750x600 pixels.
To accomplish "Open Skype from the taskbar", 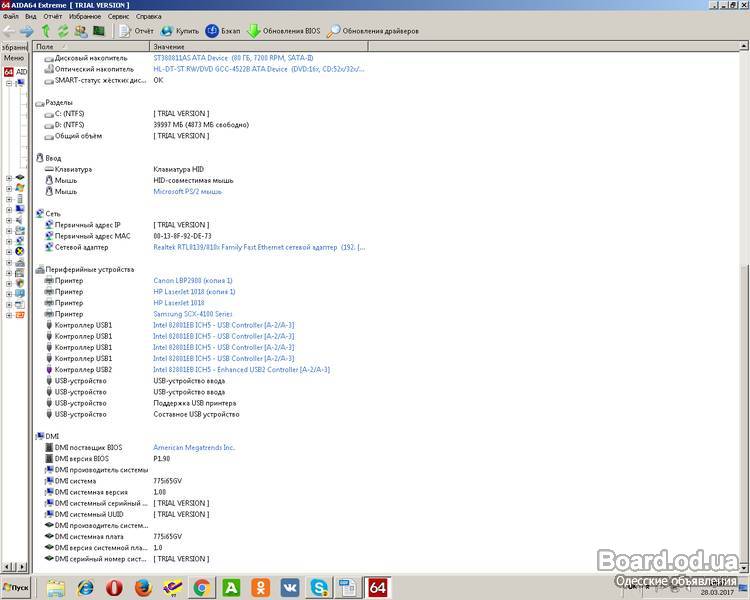I will pos(319,588).
